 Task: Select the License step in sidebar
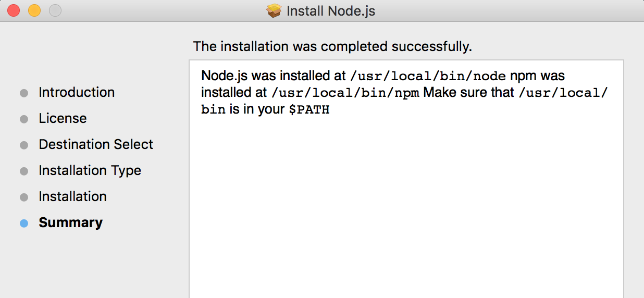(63, 118)
